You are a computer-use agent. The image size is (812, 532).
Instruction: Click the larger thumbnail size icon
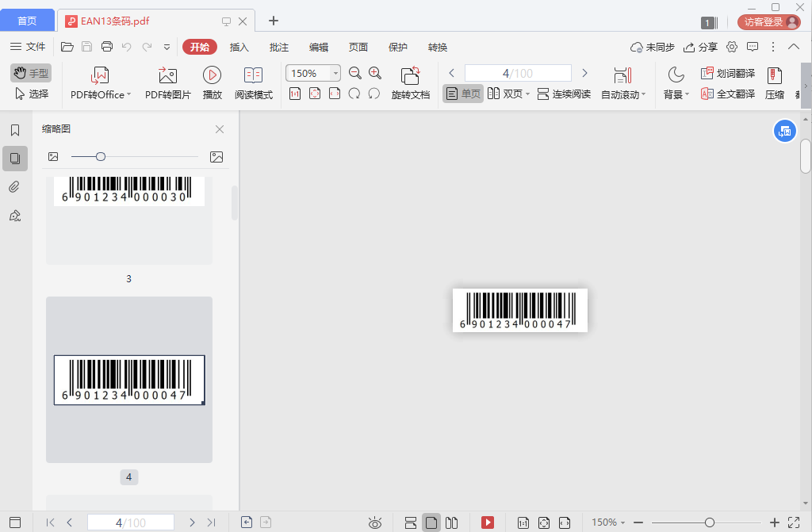click(216, 156)
